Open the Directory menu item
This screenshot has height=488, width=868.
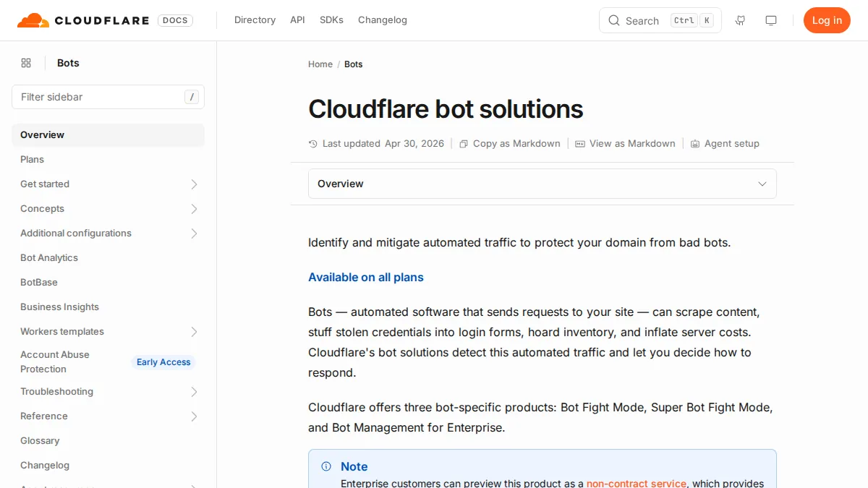tap(255, 20)
